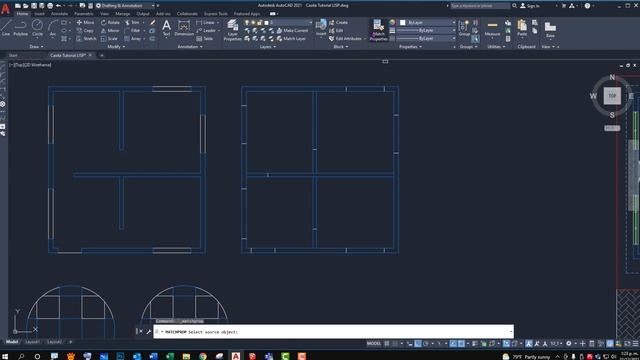Click the erase tool in Modify panel
This screenshot has width=640, height=360.
tap(152, 22)
